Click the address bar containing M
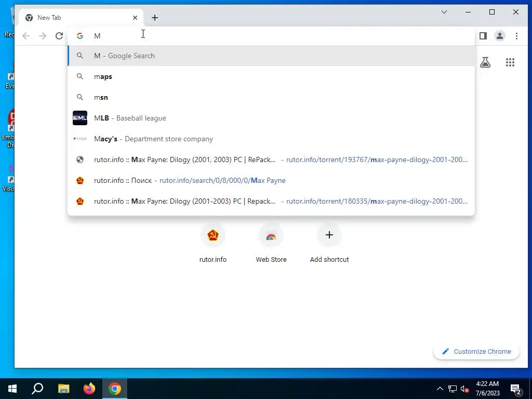This screenshot has height=399, width=532. 271,36
